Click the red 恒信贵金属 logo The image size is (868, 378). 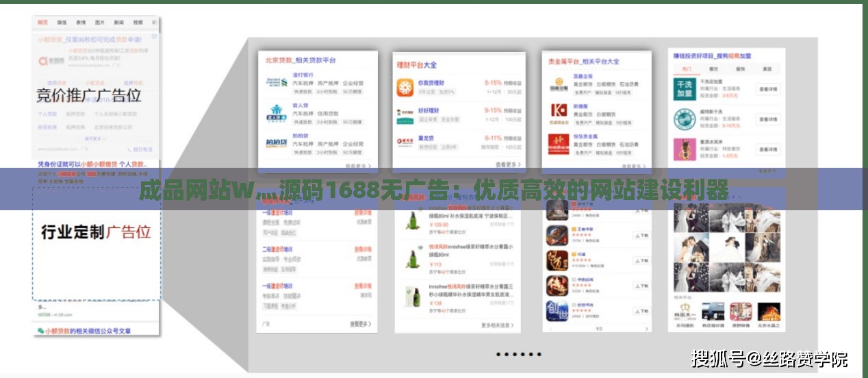coord(559,144)
